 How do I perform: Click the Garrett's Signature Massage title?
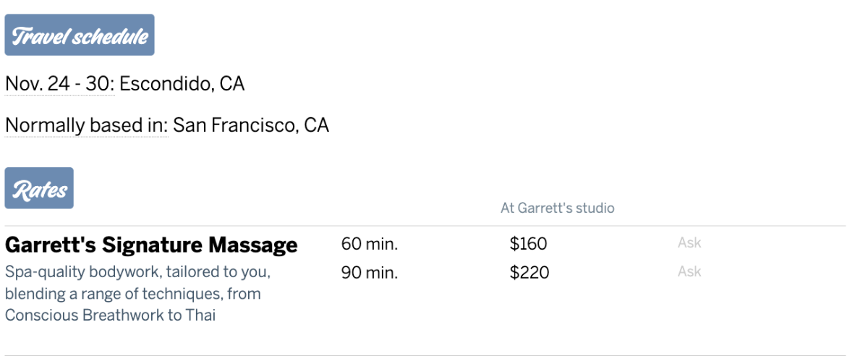[x=150, y=245]
